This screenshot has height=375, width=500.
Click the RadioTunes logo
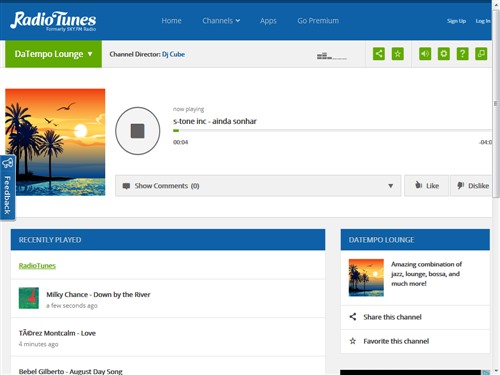[53, 21]
